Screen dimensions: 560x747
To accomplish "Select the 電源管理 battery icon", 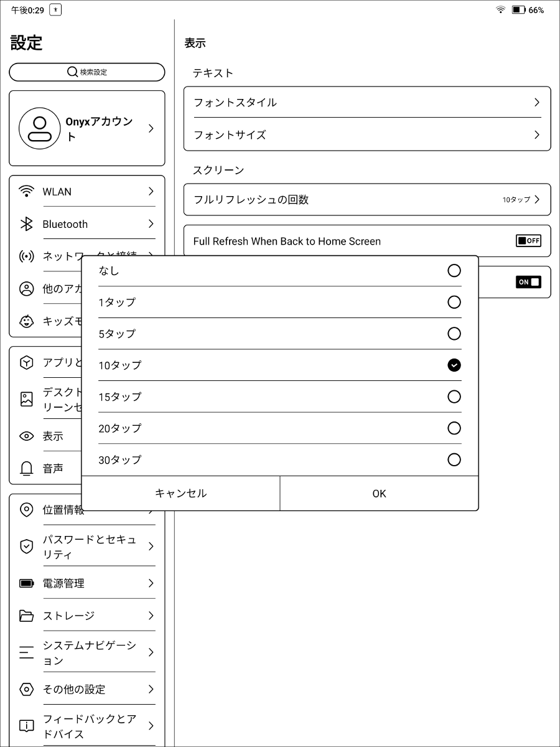I will (x=26, y=583).
